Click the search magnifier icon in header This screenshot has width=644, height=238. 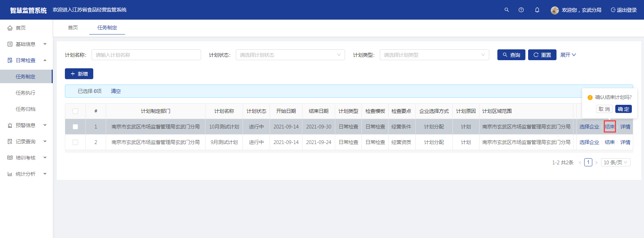506,10
